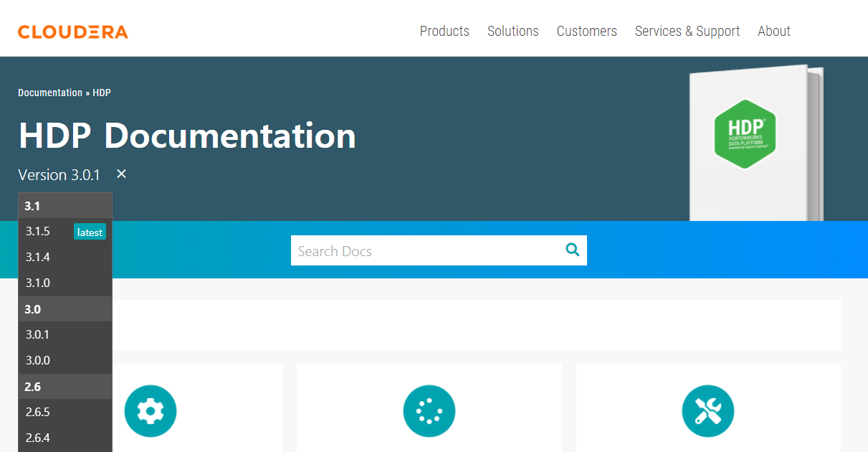Click the HDP breadcrumb link
This screenshot has height=452, width=868.
(x=102, y=93)
